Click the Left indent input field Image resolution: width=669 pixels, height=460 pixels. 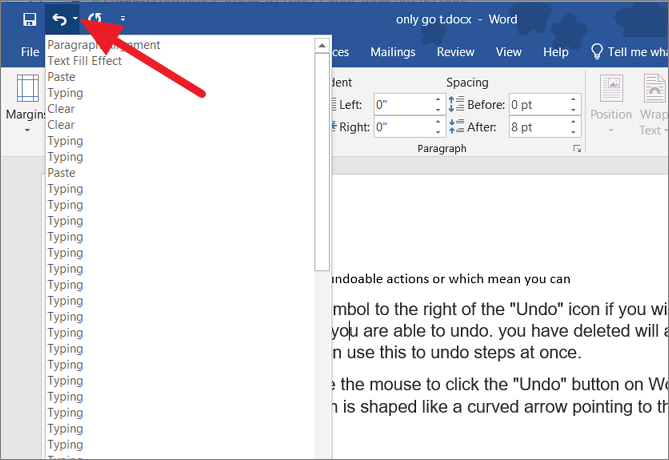(404, 105)
